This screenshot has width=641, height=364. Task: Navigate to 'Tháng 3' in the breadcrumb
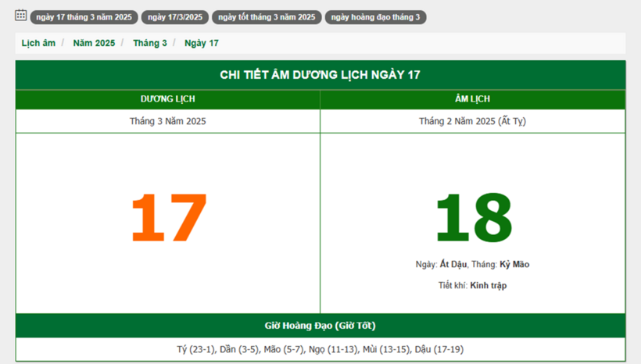click(x=149, y=43)
